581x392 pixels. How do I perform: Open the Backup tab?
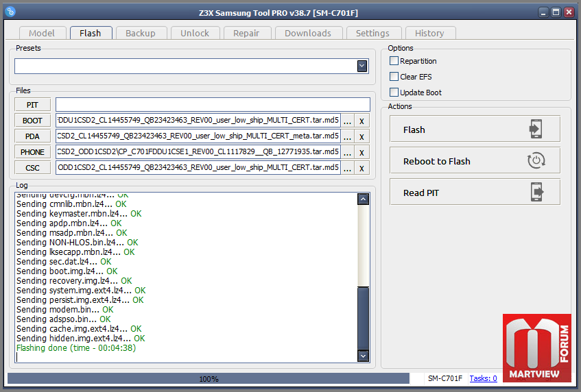[x=141, y=33]
